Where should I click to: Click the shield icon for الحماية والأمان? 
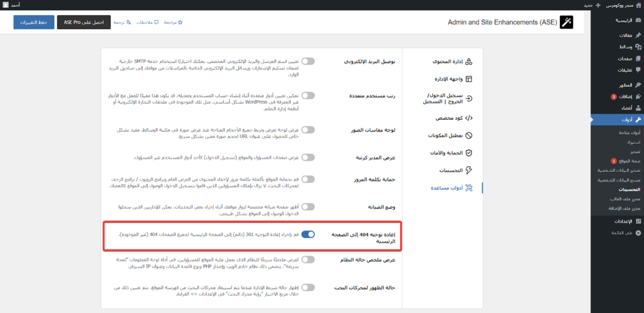469,152
